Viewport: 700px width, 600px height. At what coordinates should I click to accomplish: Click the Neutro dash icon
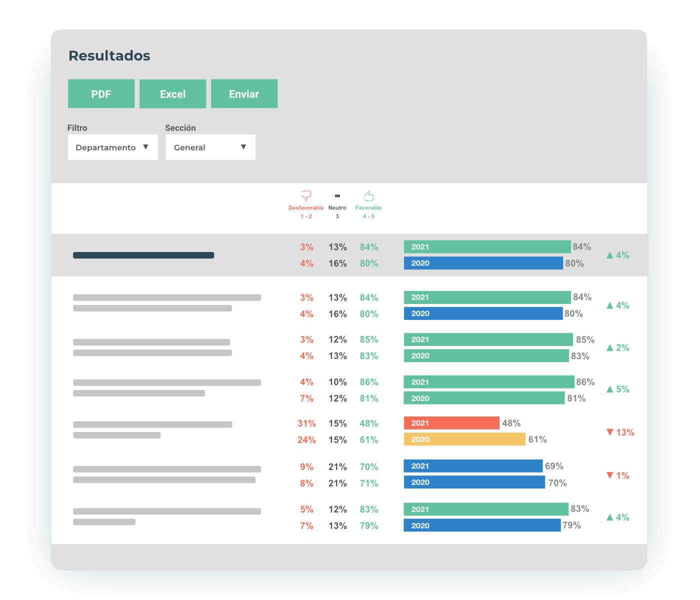pos(337,196)
